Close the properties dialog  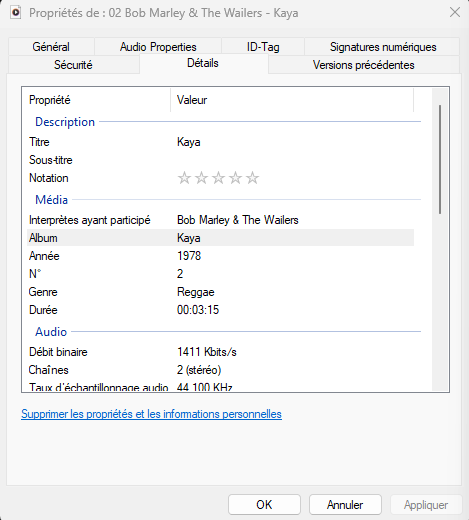pos(455,13)
